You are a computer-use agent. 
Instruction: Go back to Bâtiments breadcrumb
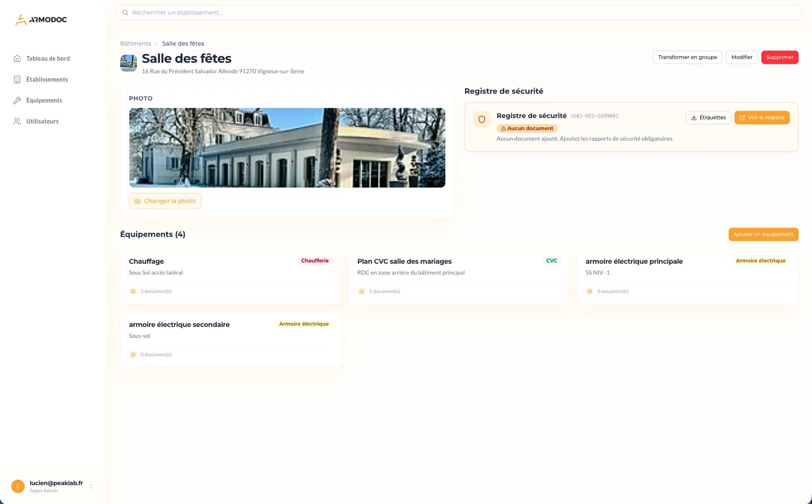pyautogui.click(x=136, y=44)
